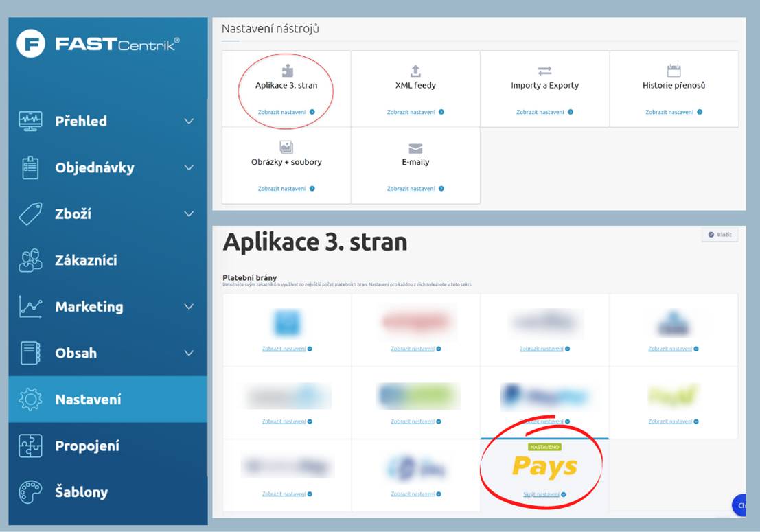Click the Nastavení gear icon

point(30,400)
